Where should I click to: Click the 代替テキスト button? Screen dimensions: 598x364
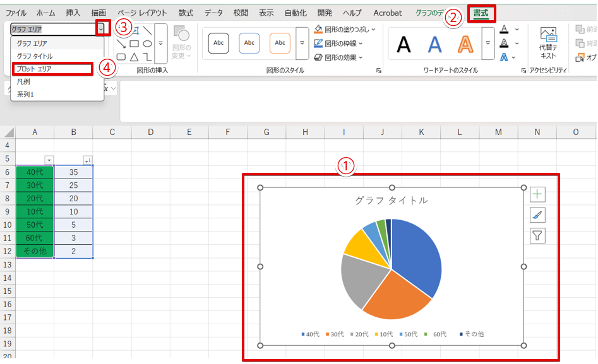point(547,42)
